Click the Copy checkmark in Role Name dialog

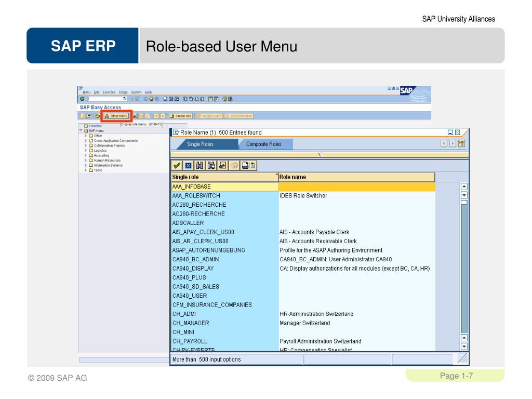tap(177, 165)
